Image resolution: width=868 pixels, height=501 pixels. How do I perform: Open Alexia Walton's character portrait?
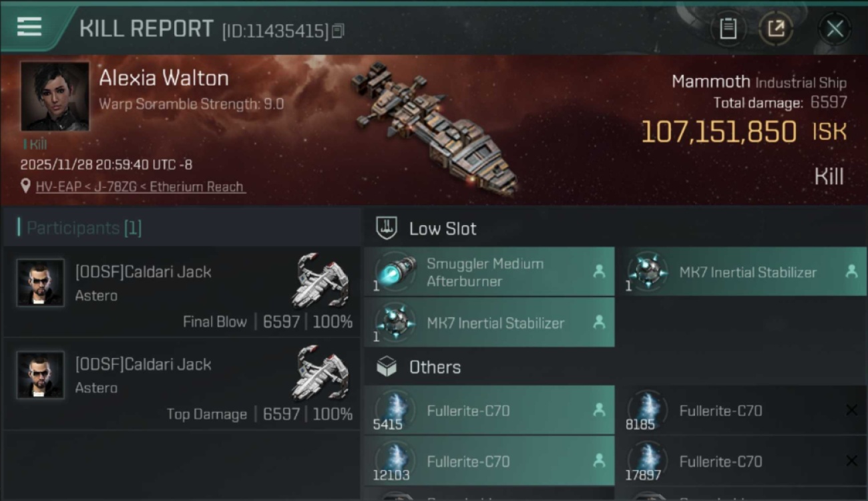click(55, 96)
